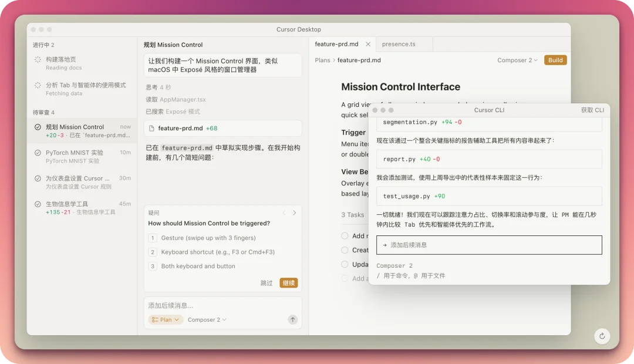Click the Build button
This screenshot has height=364, width=634.
(555, 60)
